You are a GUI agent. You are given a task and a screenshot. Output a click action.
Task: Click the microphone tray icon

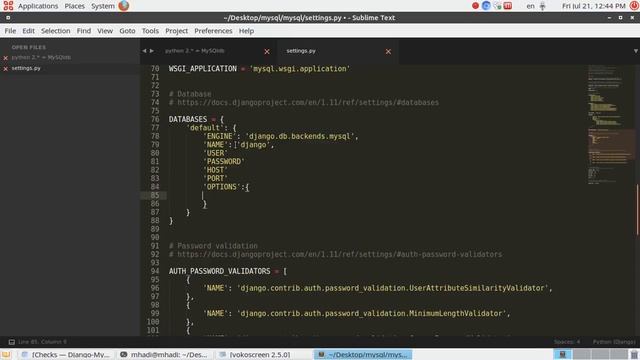[x=542, y=6]
